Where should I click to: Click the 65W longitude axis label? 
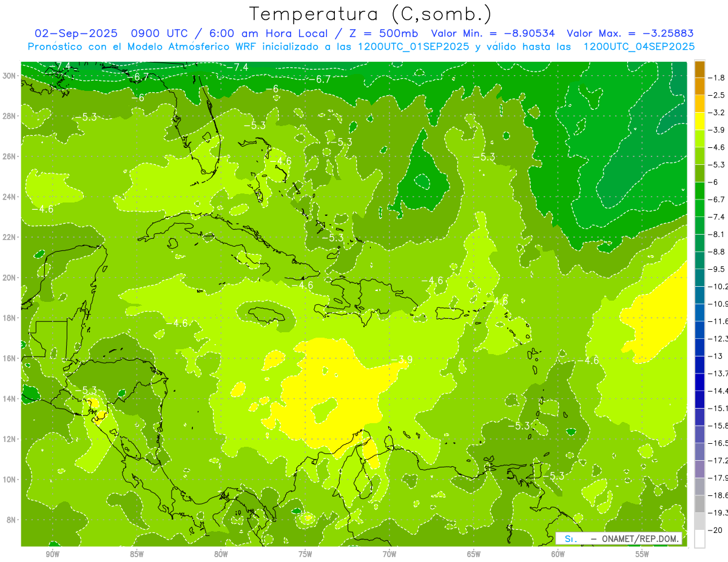474,554
